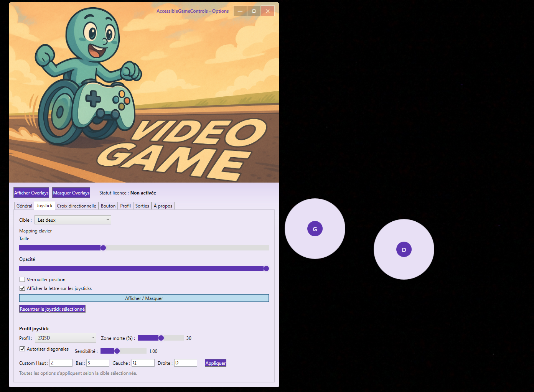Select the Sorties tab

[142, 206]
